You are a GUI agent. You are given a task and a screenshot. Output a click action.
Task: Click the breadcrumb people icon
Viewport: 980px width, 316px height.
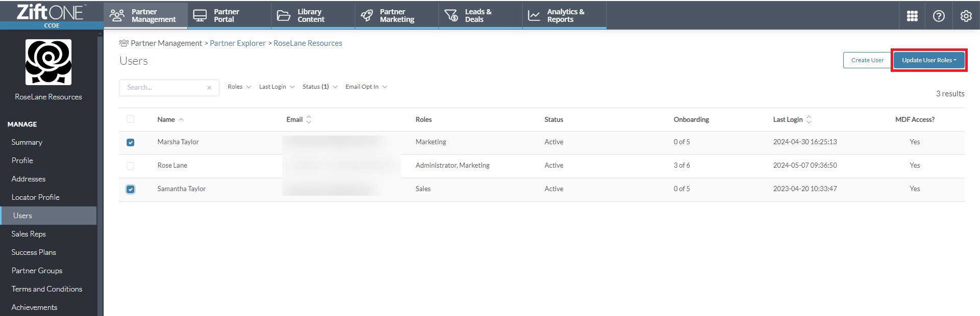pyautogui.click(x=124, y=43)
